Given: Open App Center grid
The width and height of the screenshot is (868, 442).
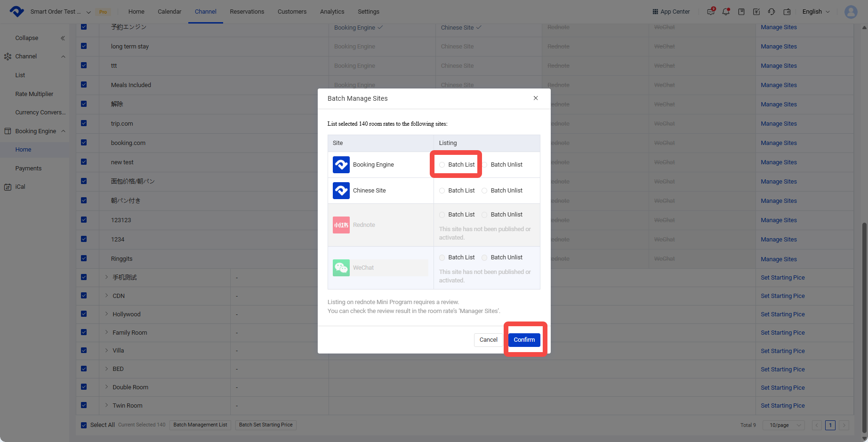Looking at the screenshot, I should click(x=671, y=12).
